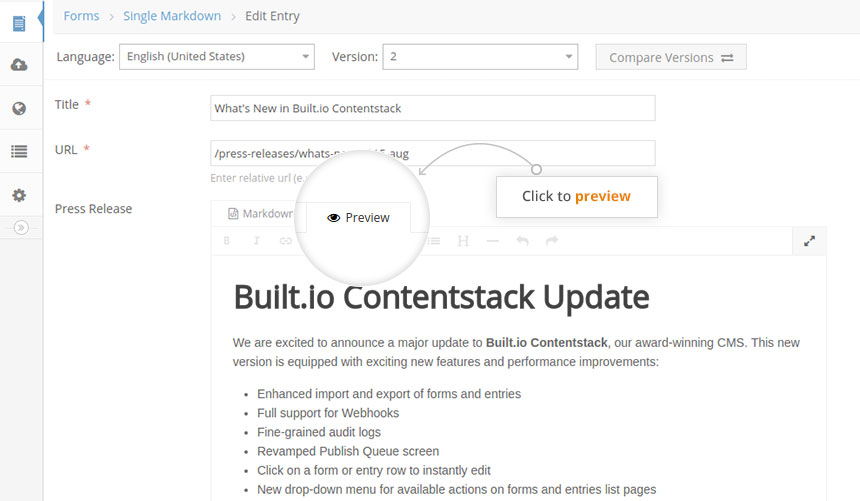Open the forms document icon in sidebar
The width and height of the screenshot is (860, 501).
19,24
